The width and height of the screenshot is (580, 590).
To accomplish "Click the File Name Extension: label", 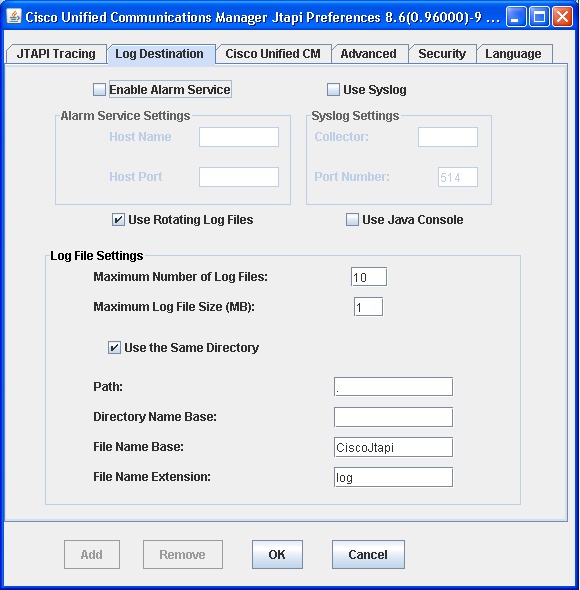I will point(152,477).
